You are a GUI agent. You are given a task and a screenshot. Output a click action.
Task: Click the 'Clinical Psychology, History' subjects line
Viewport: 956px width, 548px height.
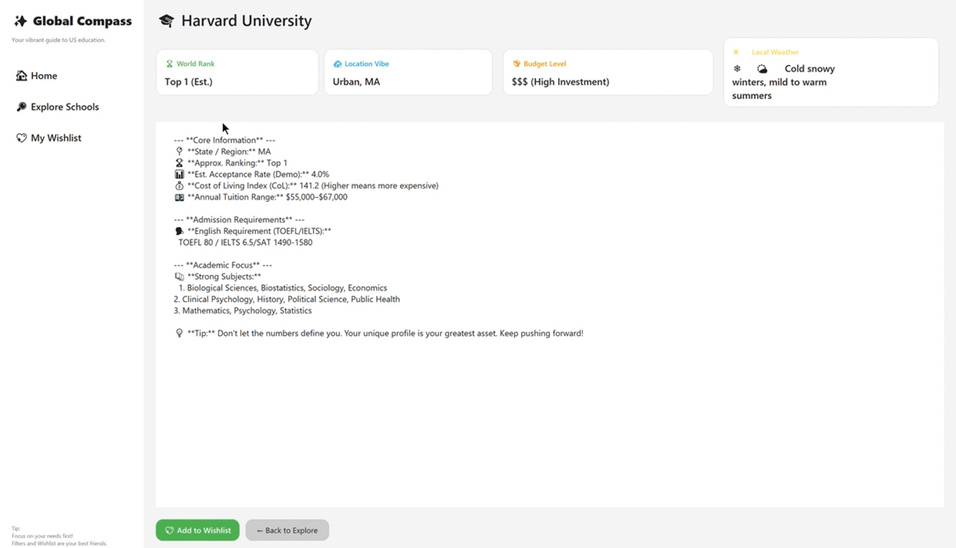tap(287, 299)
